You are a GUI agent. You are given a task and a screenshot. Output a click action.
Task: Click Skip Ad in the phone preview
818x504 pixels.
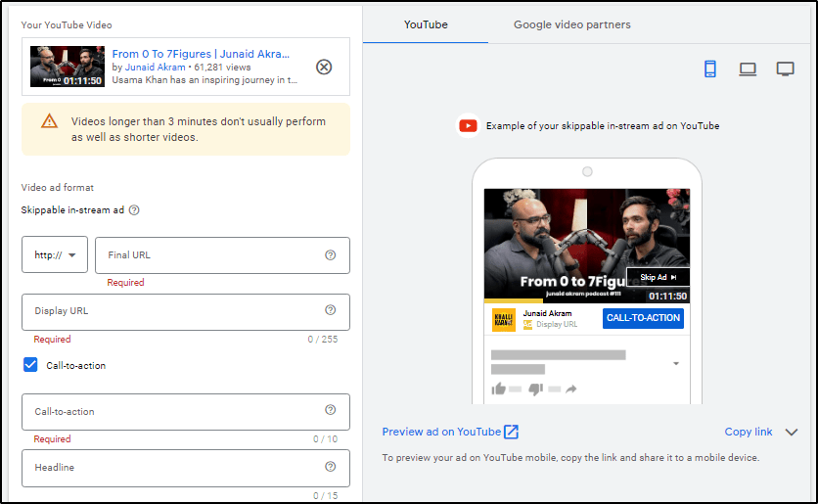[658, 277]
